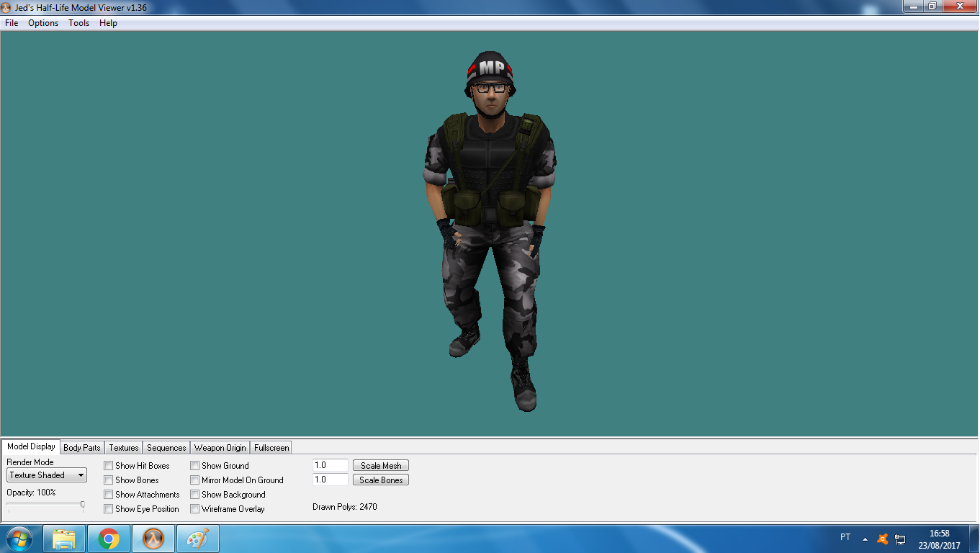Viewport: 980px width, 553px height.
Task: Close the Model Viewer window
Action: pyautogui.click(x=958, y=6)
